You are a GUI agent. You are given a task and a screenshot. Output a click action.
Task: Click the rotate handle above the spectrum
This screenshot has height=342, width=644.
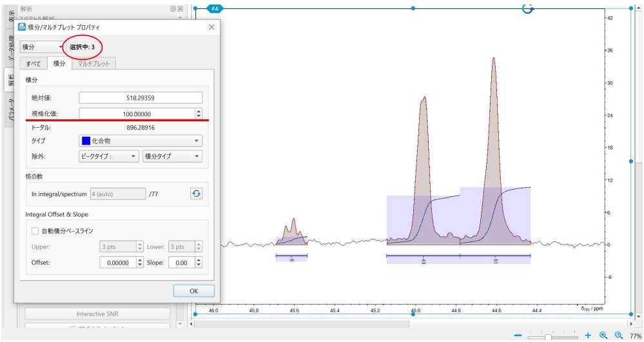(527, 8)
